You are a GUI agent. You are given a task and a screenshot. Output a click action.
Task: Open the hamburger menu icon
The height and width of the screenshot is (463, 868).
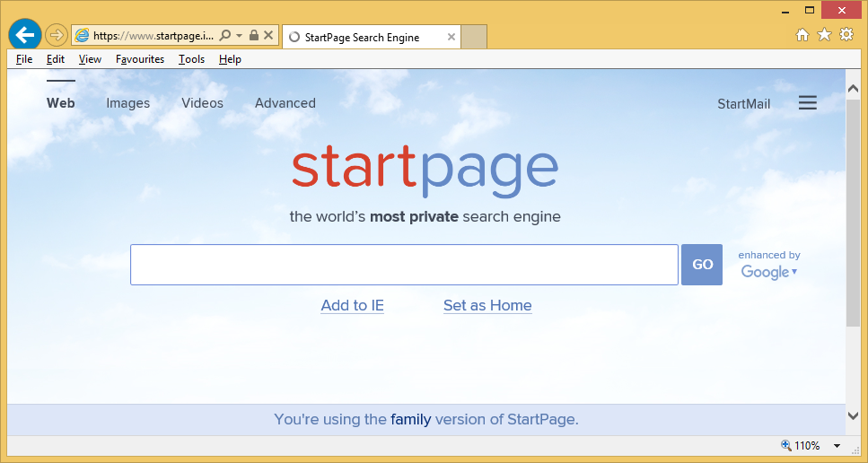click(808, 103)
